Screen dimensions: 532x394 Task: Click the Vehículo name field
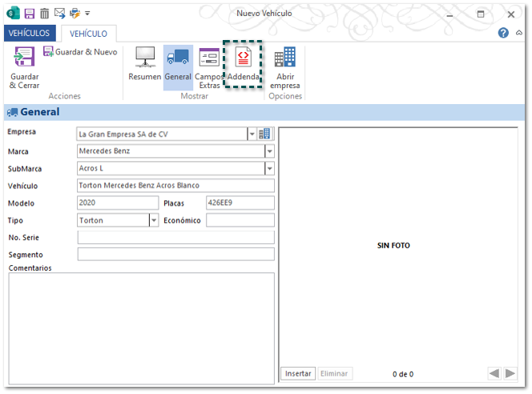pyautogui.click(x=175, y=186)
